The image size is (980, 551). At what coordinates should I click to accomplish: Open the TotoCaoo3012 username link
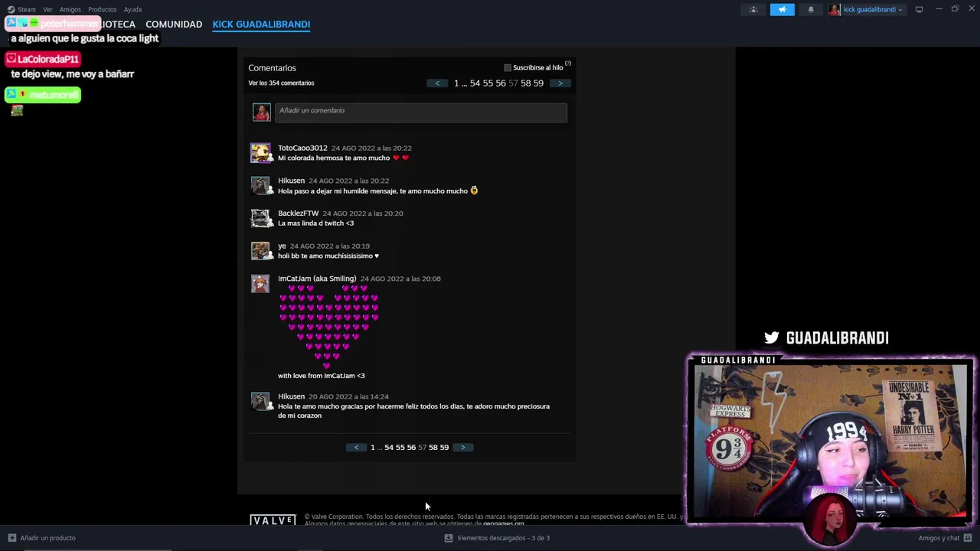[x=302, y=148]
